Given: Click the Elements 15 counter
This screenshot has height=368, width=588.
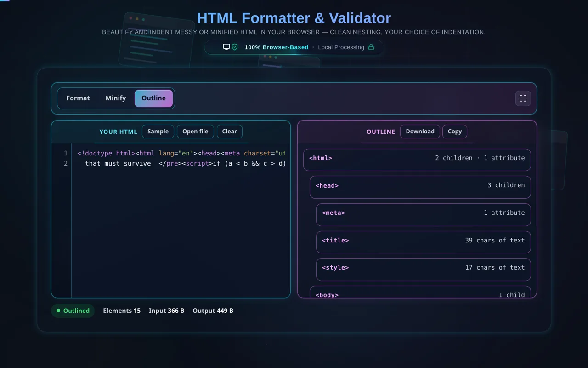Looking at the screenshot, I should 122,310.
